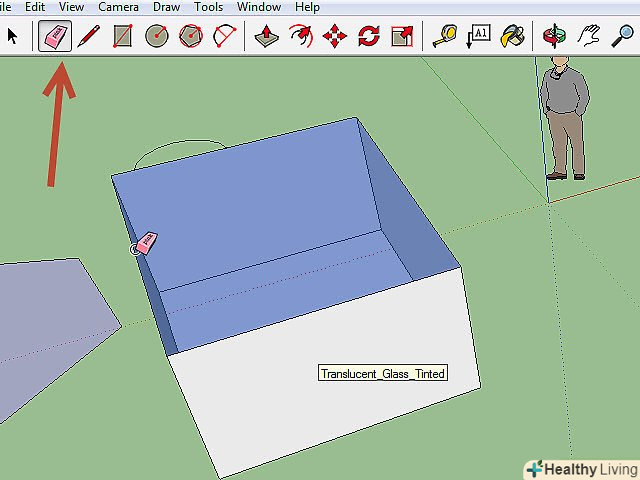Choose the Line pencil tool

(89, 37)
